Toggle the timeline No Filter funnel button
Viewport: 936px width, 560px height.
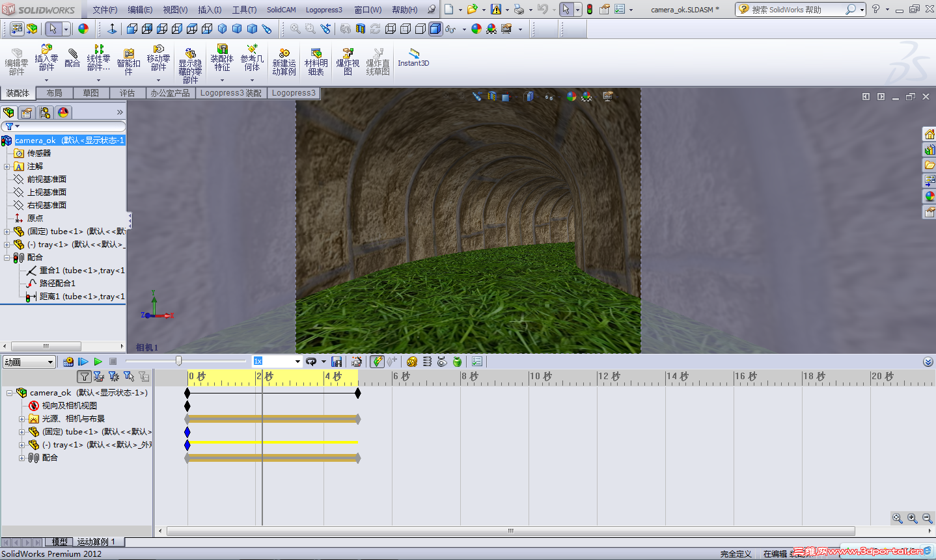point(84,377)
